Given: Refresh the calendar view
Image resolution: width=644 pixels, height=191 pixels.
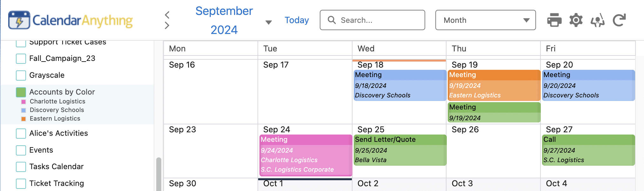Looking at the screenshot, I should [619, 20].
